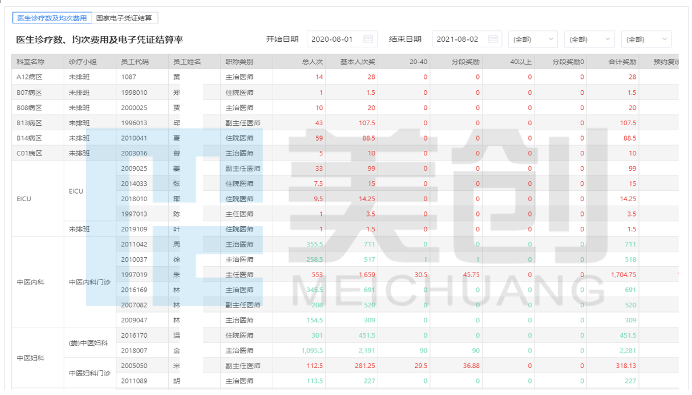This screenshot has width=692, height=395.
Task: Switch to 国家电子凭证结算 tab
Action: (124, 18)
